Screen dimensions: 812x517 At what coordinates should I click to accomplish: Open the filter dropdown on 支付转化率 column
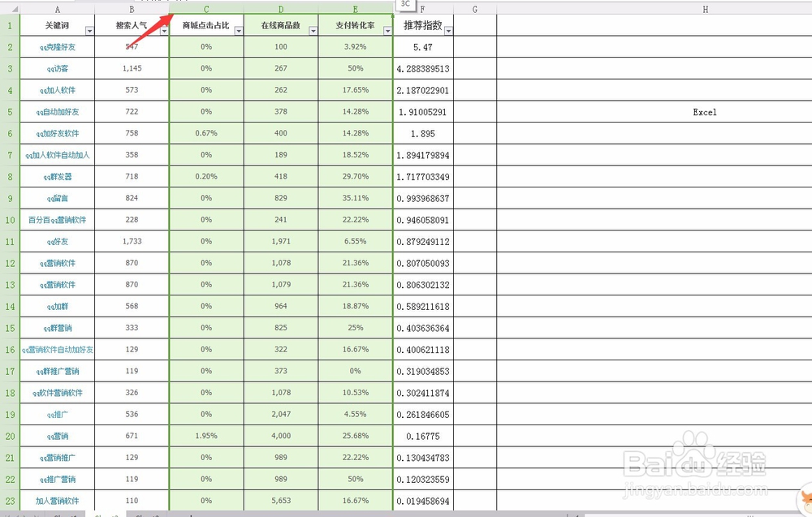387,29
